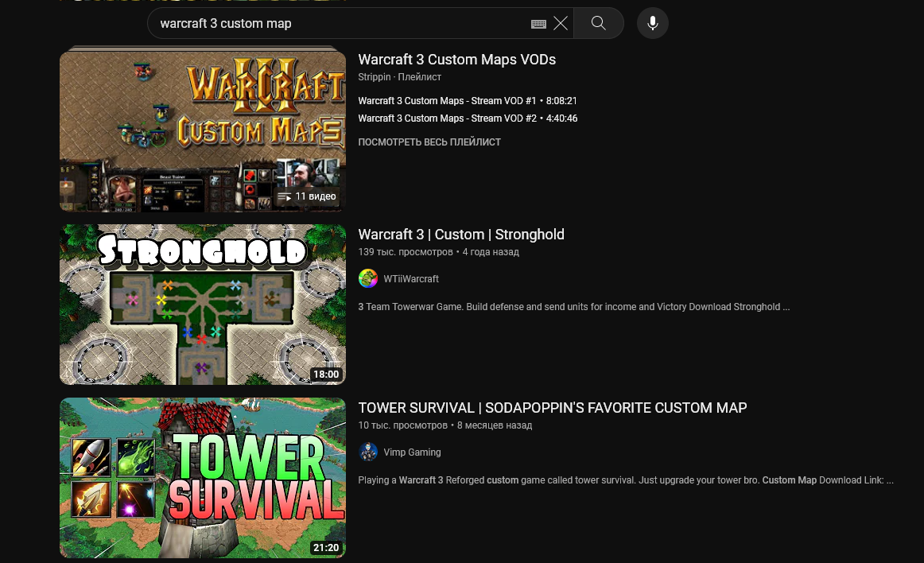Open the Stronghold video thumbnail
Screen dimensions: 924x563
pos(203,305)
